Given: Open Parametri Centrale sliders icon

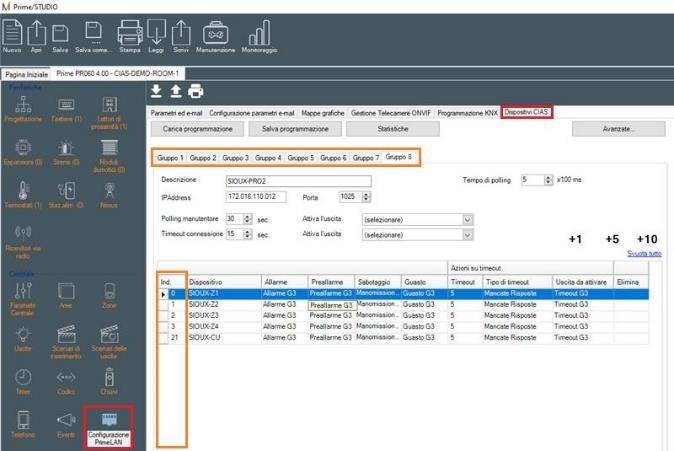Looking at the screenshot, I should pyautogui.click(x=23, y=291).
